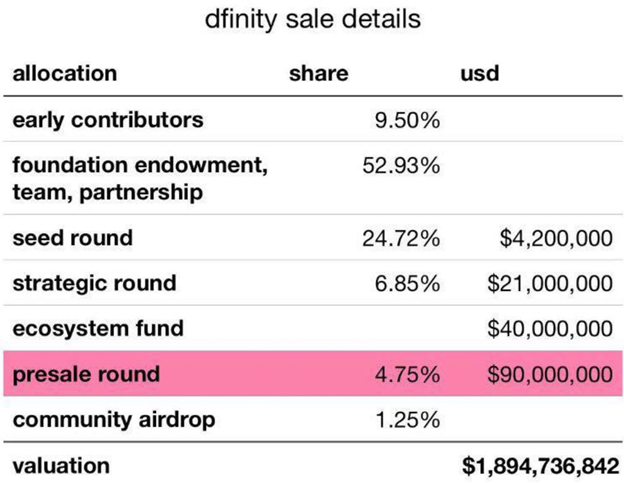Viewport: 624px width, 483px height.
Task: Select the 52.93% share value
Action: (401, 166)
